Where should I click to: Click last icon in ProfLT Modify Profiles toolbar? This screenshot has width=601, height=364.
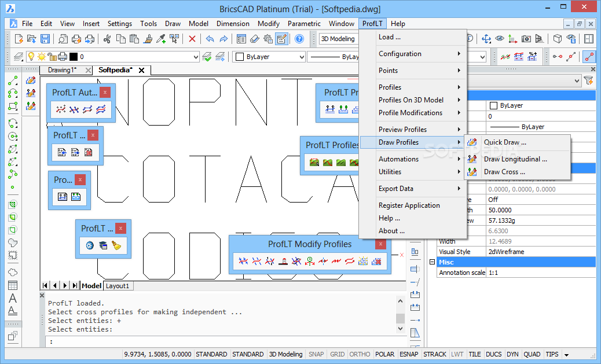(x=376, y=262)
